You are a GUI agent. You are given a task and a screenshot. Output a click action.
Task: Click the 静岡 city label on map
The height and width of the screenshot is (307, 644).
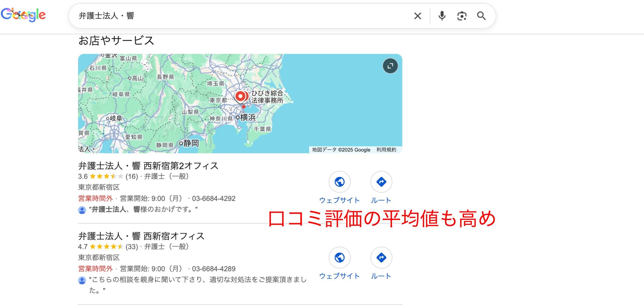(x=191, y=143)
